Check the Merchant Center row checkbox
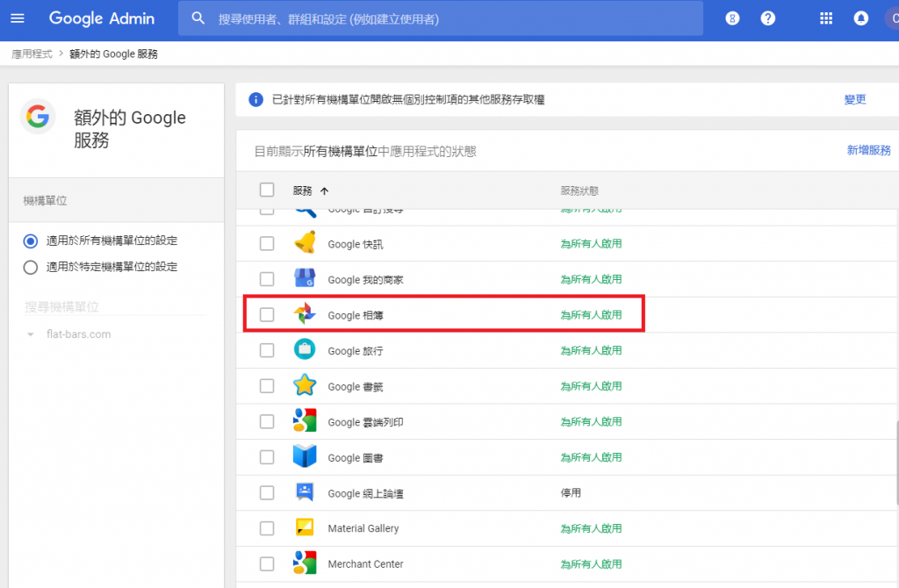The image size is (899, 588). click(267, 563)
